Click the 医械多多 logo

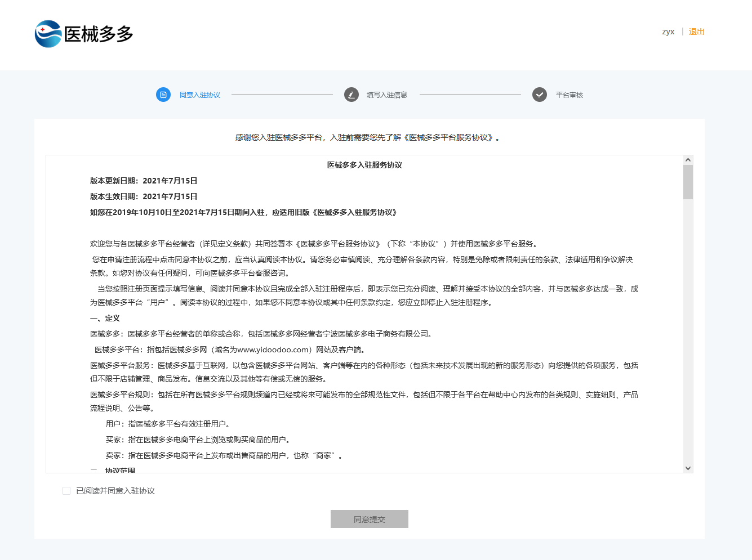[x=84, y=34]
